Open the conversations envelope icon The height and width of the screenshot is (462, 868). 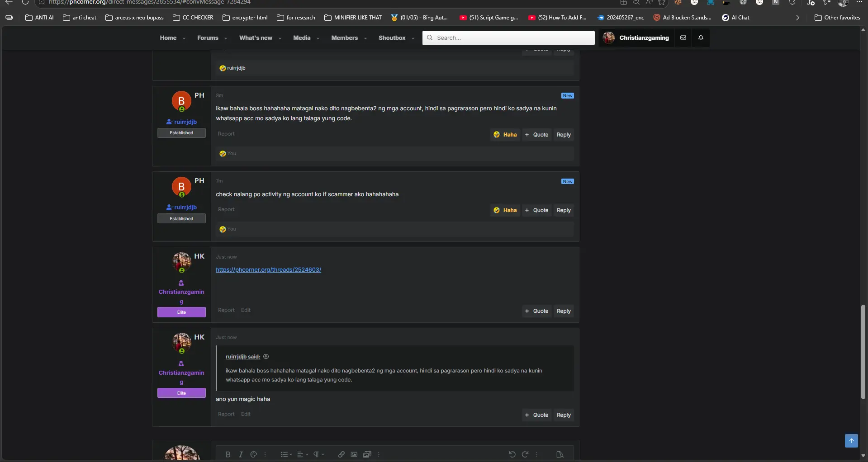point(683,38)
